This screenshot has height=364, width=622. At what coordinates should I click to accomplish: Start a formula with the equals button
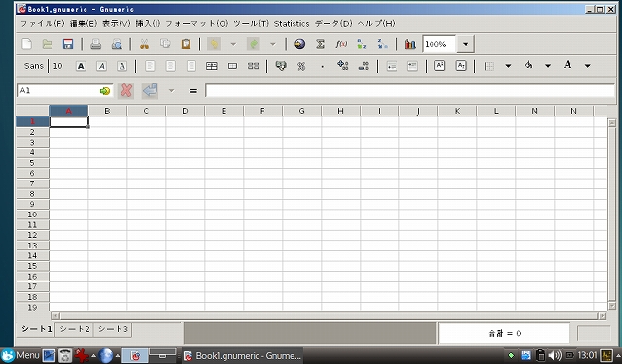[x=193, y=91]
